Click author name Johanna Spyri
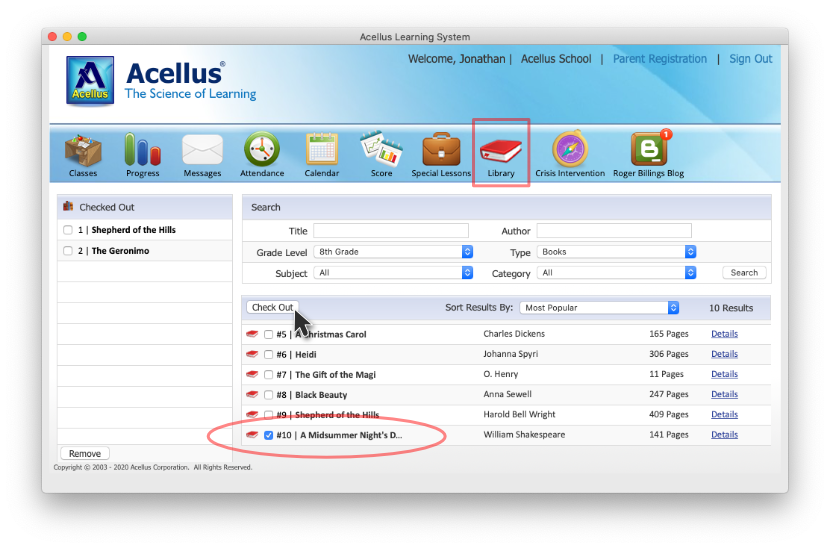Viewport: 830px width, 548px height. [510, 354]
